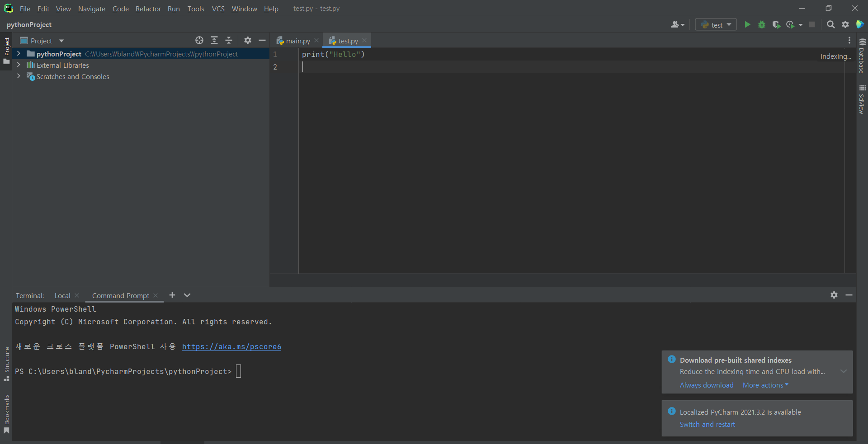Image resolution: width=868 pixels, height=444 pixels.
Task: Open profiler options dropdown arrow
Action: [x=801, y=25]
